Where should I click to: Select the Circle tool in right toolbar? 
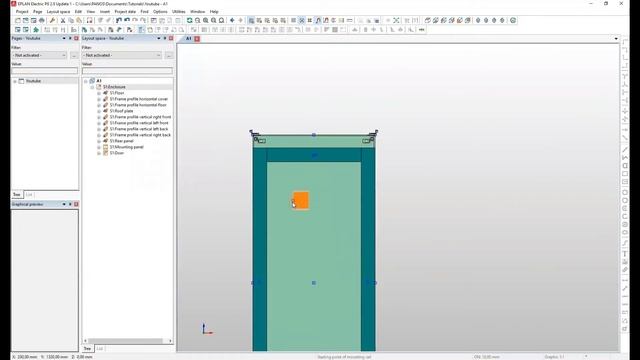[625, 192]
